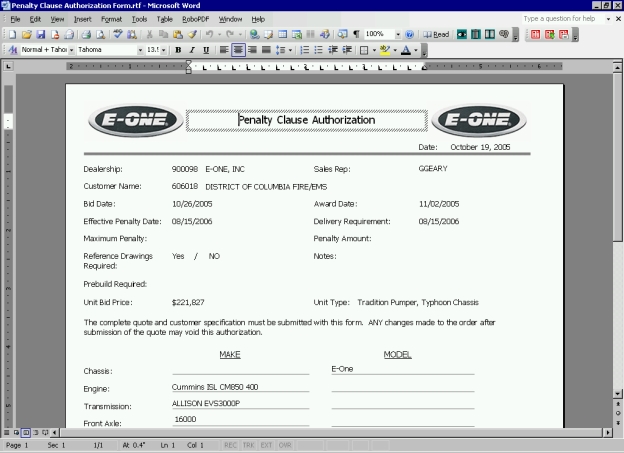Click the Copy icon
This screenshot has height=453, width=624.
tap(164, 35)
